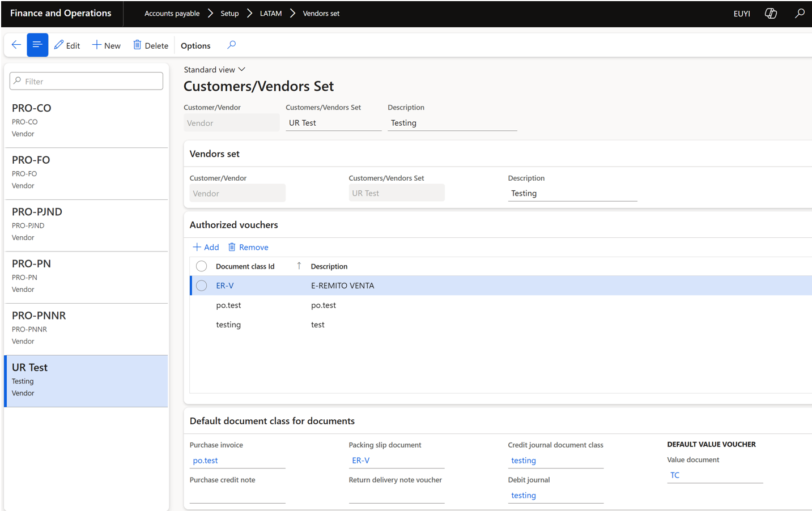The height and width of the screenshot is (511, 812).
Task: Add an authorized voucher
Action: click(206, 247)
